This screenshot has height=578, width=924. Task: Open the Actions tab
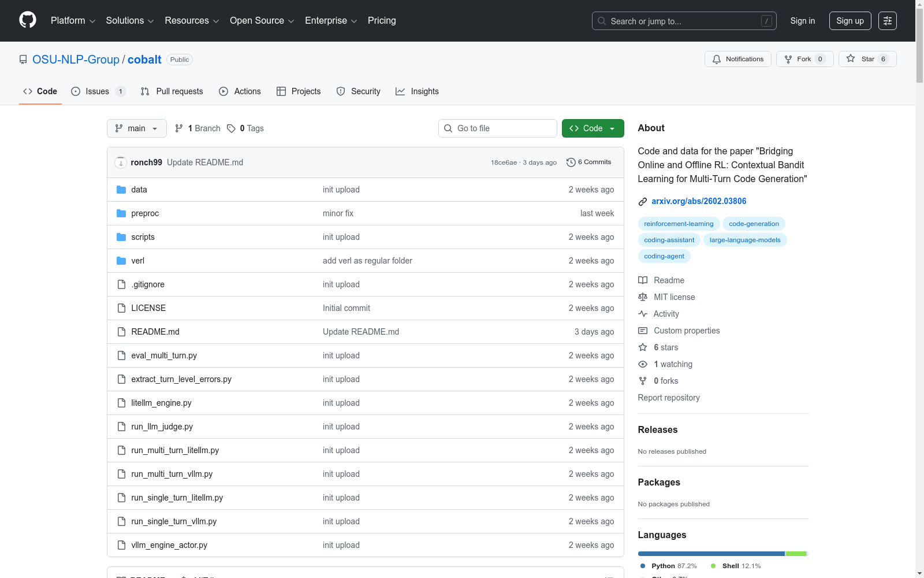240,91
